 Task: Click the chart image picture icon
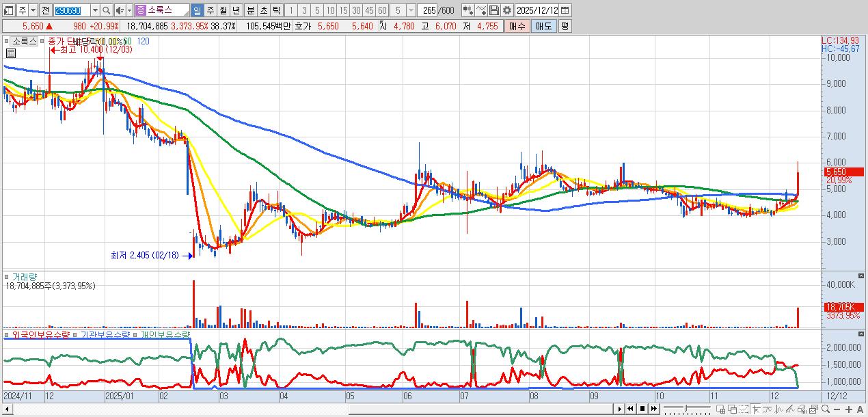[813, 409]
